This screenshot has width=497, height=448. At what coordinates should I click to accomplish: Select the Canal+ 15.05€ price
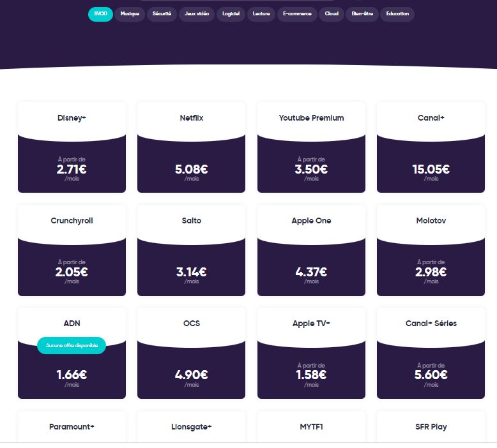431,169
